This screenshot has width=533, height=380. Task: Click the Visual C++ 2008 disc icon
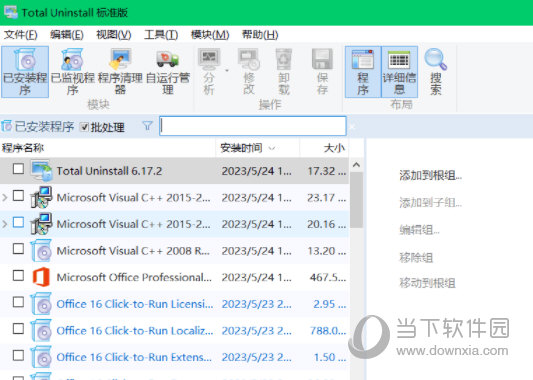(41, 251)
